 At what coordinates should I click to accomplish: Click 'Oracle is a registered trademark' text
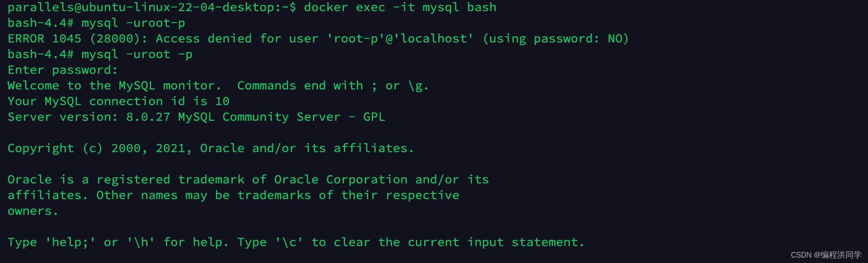click(126, 180)
